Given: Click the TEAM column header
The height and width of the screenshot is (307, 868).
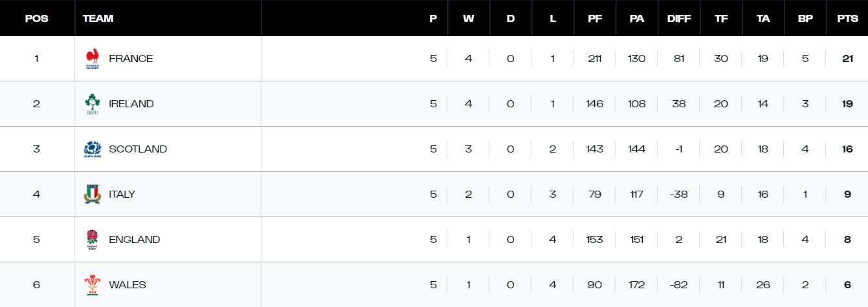Looking at the screenshot, I should pyautogui.click(x=98, y=19).
